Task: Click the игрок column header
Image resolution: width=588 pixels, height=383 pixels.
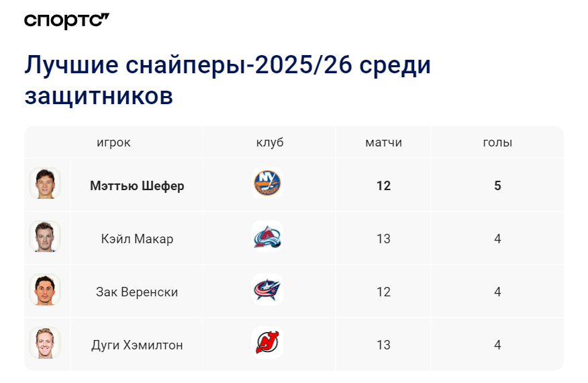Action: coord(113,142)
